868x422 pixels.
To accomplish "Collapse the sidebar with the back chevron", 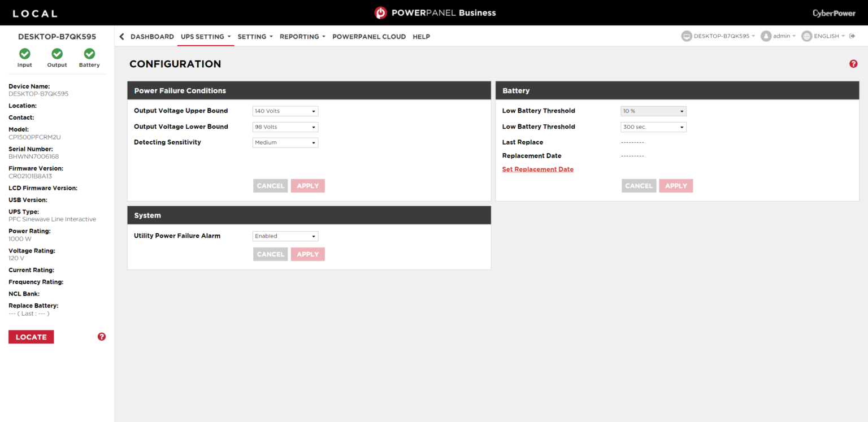I will pyautogui.click(x=121, y=37).
